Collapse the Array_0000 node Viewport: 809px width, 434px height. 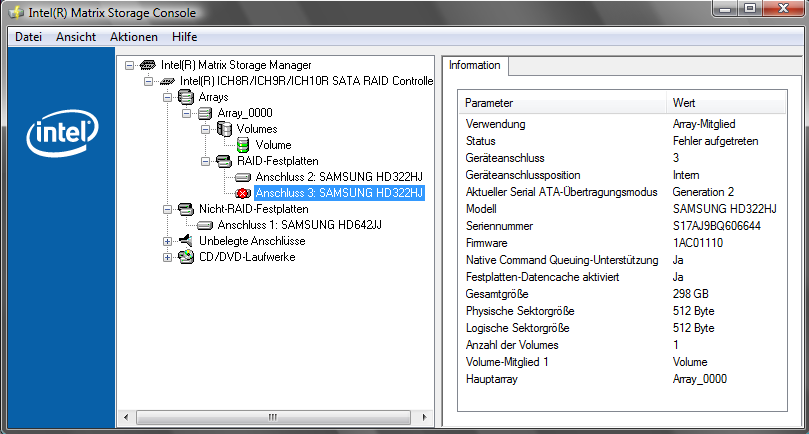click(186, 113)
